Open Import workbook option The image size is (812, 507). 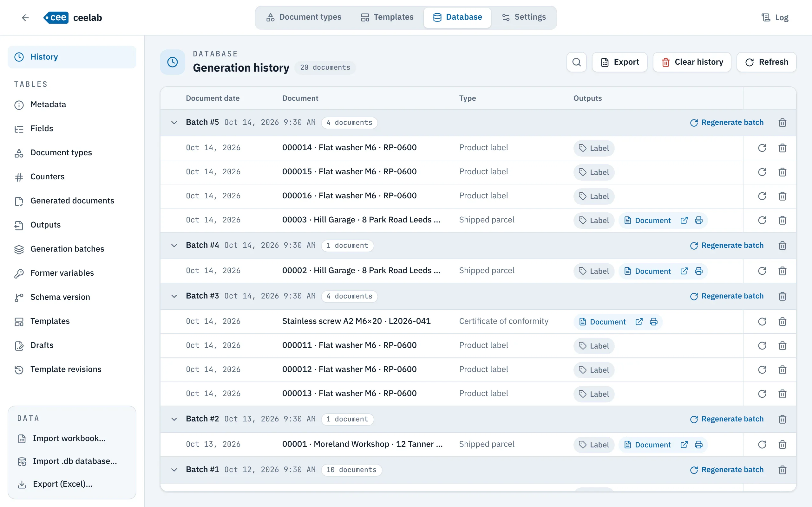click(x=69, y=438)
